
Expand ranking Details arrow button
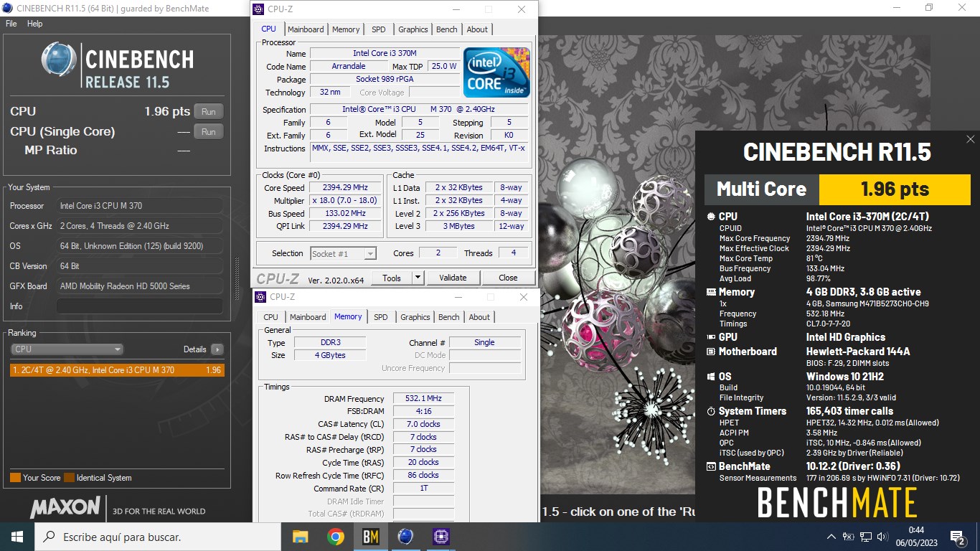217,349
